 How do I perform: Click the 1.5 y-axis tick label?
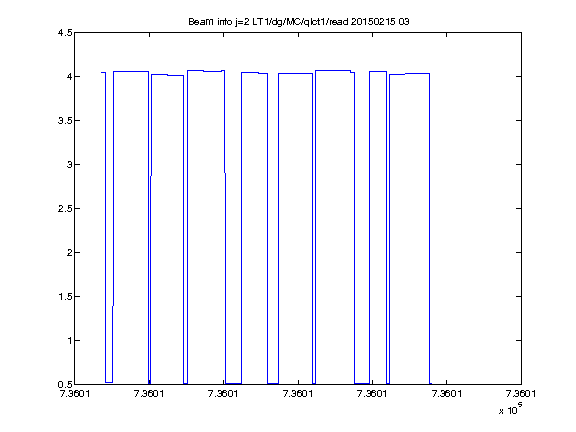pyautogui.click(x=65, y=296)
